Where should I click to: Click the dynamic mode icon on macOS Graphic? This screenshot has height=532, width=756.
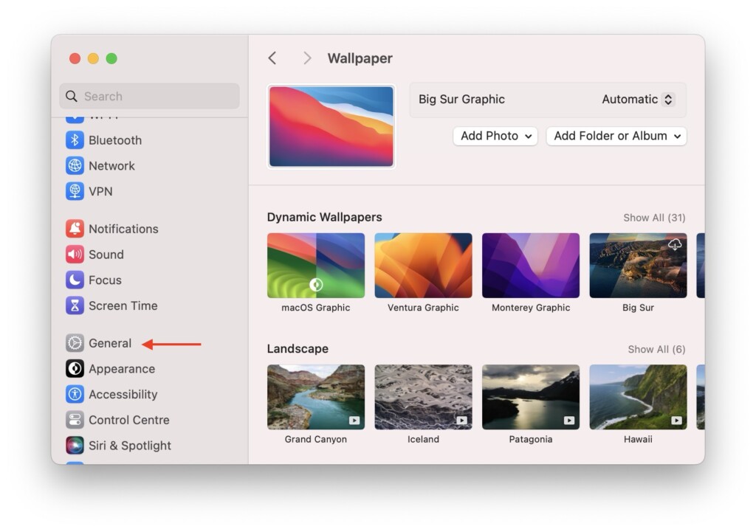(x=316, y=285)
